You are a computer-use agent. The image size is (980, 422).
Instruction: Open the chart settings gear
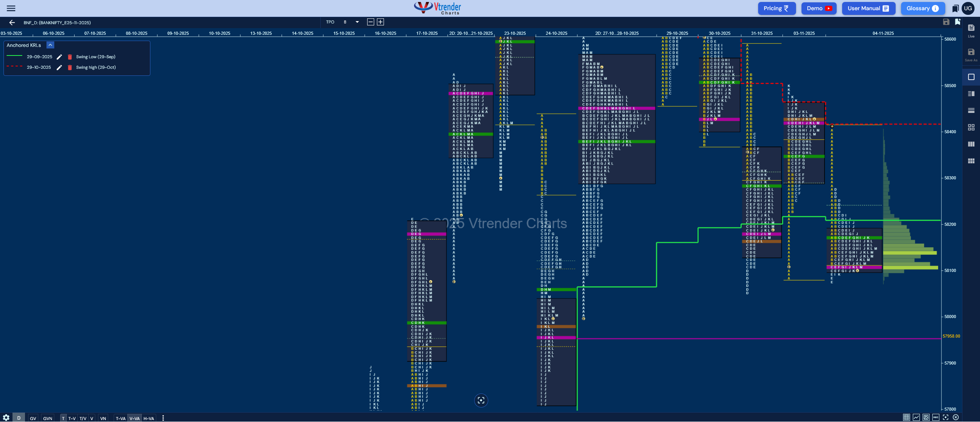pyautogui.click(x=6, y=418)
